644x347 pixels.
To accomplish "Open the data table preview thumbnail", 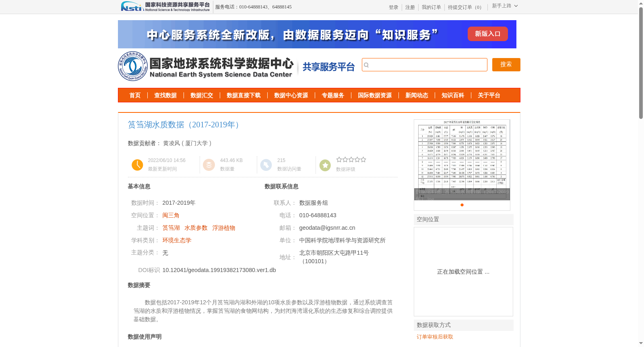I will coord(462,160).
